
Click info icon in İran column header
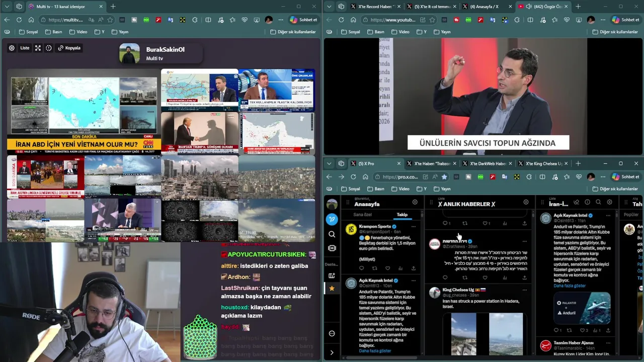[x=587, y=202]
